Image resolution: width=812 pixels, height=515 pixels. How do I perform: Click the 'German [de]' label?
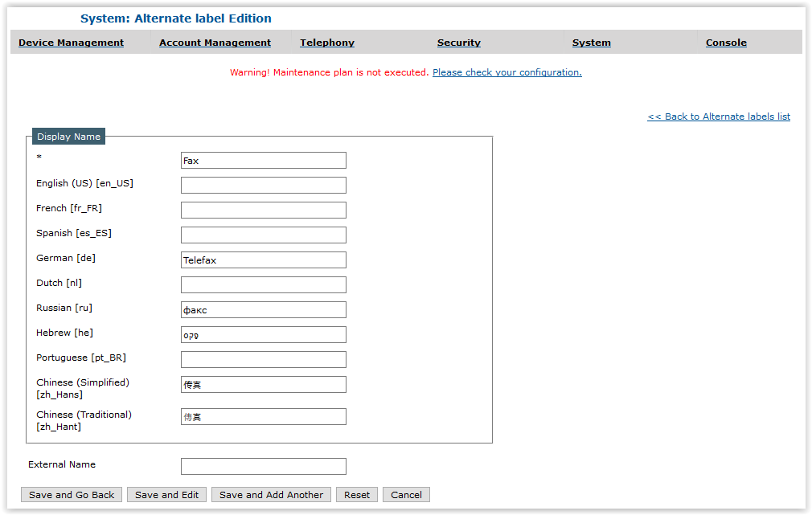pyautogui.click(x=66, y=258)
